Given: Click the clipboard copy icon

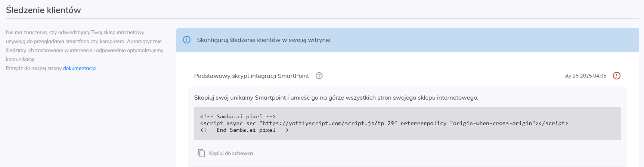Looking at the screenshot, I should (201, 153).
